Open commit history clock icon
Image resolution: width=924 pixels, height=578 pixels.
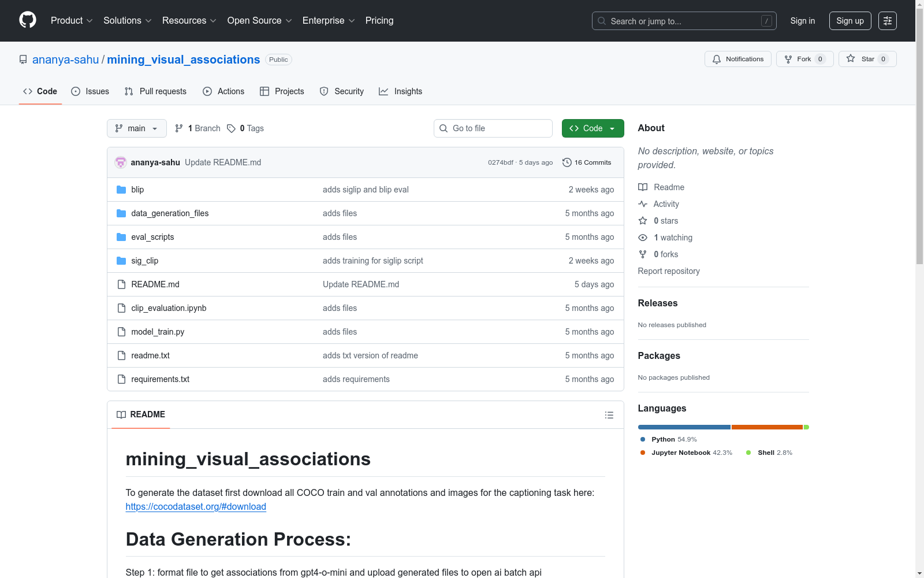tap(567, 162)
